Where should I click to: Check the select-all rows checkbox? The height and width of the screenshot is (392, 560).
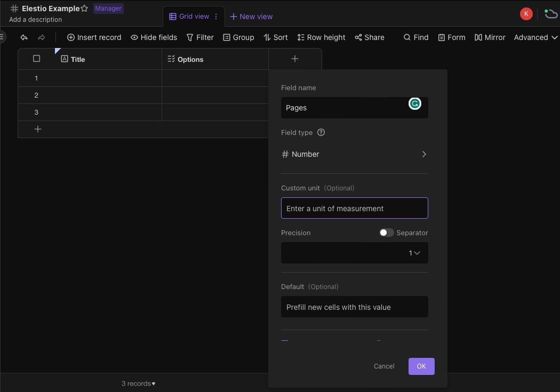(x=37, y=59)
